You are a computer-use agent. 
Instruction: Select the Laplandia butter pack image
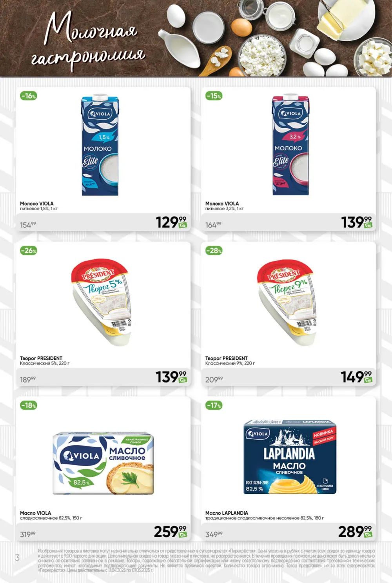click(x=290, y=457)
